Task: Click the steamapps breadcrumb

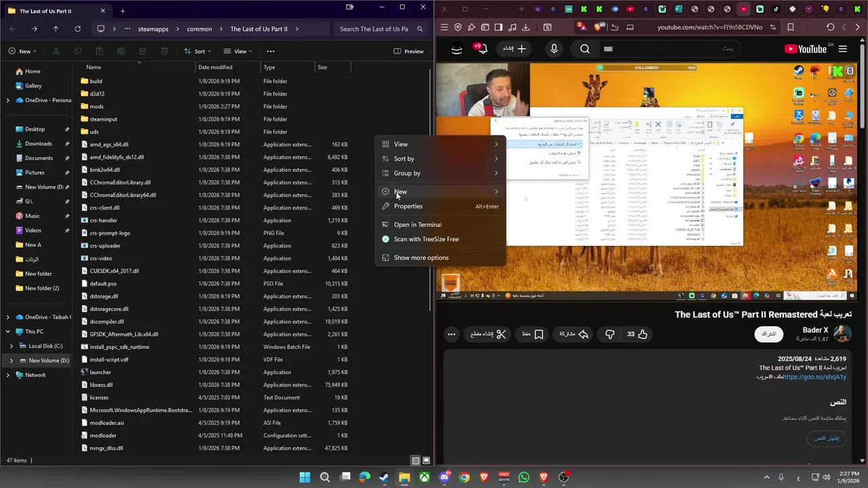Action: click(153, 29)
